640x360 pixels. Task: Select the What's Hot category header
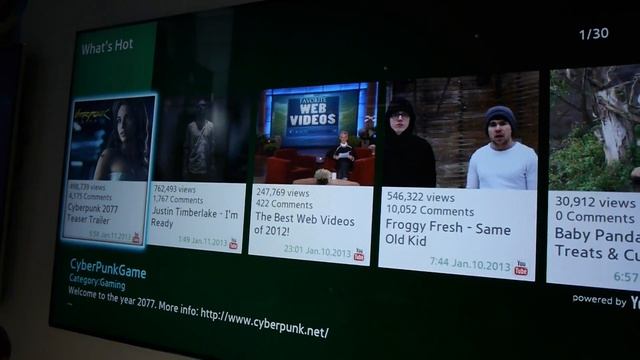tap(107, 46)
